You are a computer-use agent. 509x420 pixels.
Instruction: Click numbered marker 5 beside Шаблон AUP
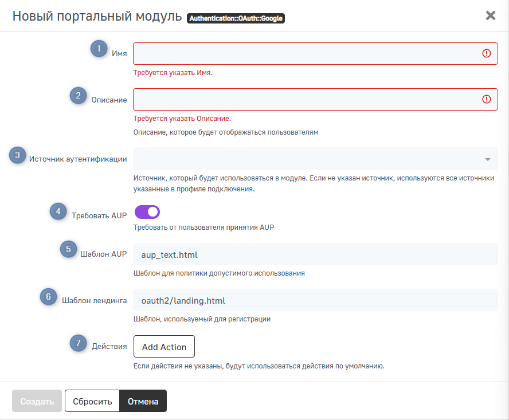pos(69,249)
